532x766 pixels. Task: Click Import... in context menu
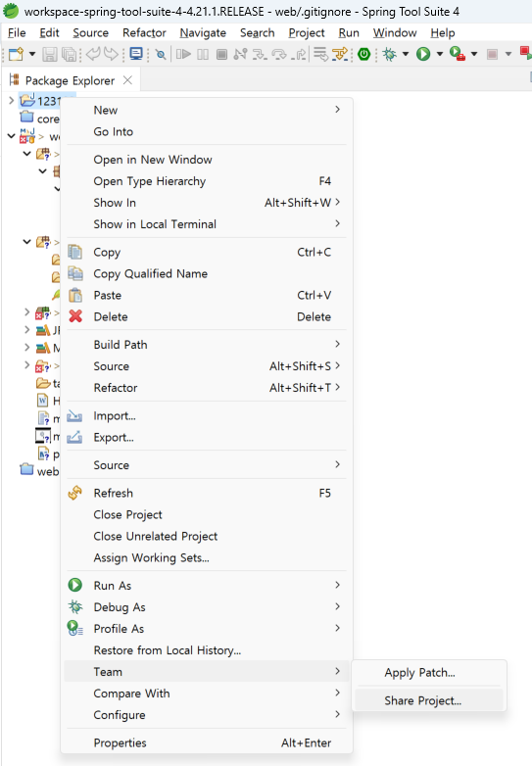(x=206, y=415)
